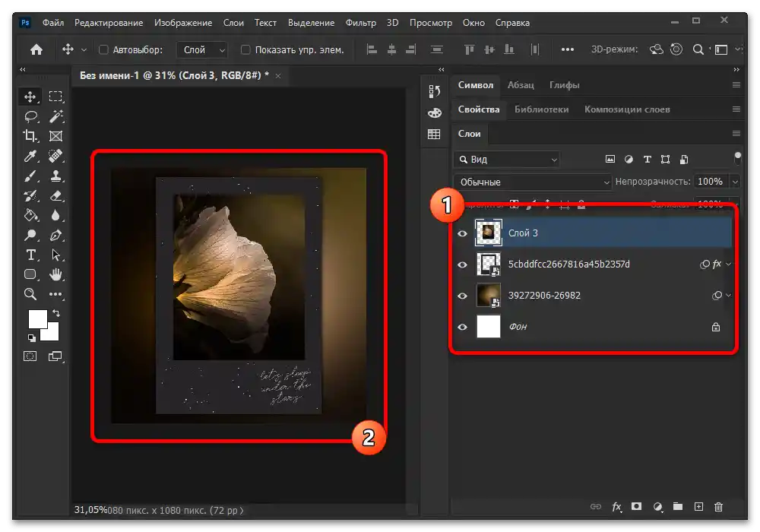
Task: Open the Символ panel options menu
Action: coord(736,85)
